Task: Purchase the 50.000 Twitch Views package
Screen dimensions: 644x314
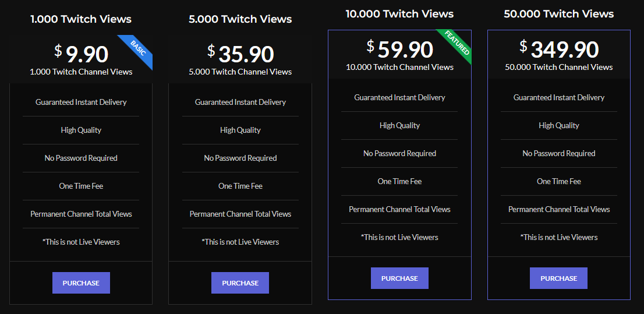Action: tap(558, 278)
